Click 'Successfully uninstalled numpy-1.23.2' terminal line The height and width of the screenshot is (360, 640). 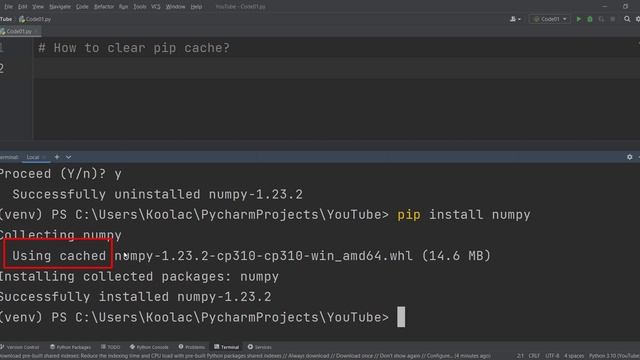158,194
